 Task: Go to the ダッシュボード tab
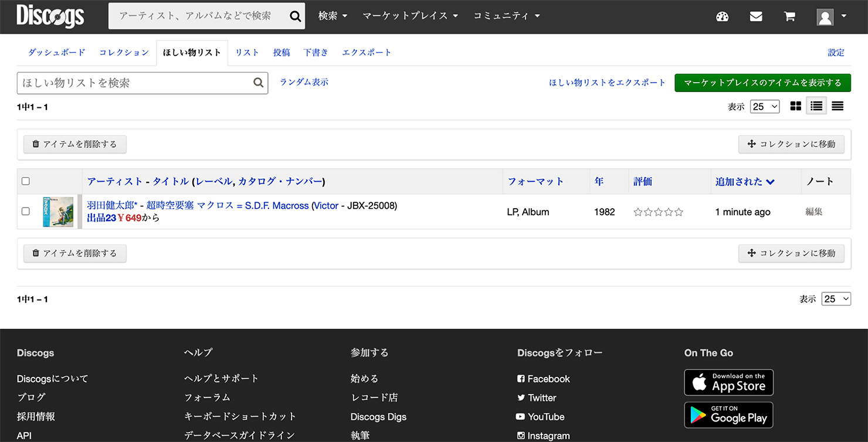coord(57,52)
